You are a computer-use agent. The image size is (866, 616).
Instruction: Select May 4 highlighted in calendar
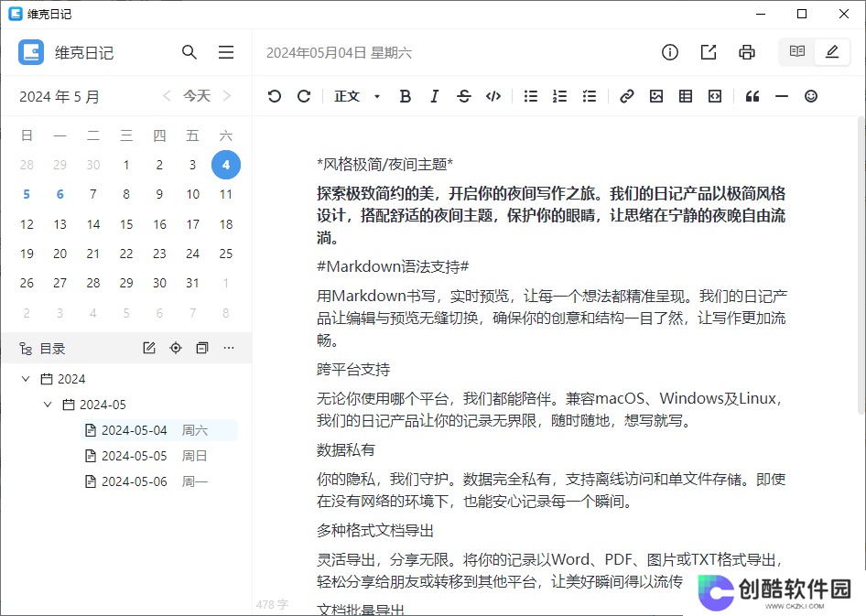click(x=226, y=165)
